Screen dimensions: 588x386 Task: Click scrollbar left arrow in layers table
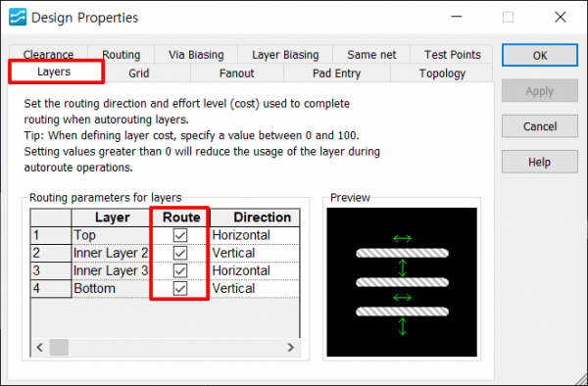tap(40, 348)
